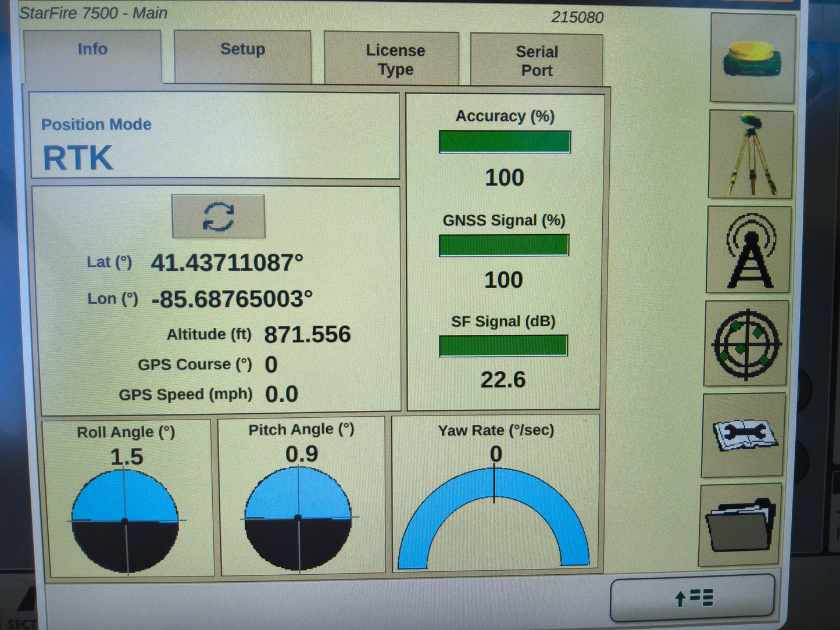Open the file folders icon
840x630 pixels.
(x=741, y=525)
